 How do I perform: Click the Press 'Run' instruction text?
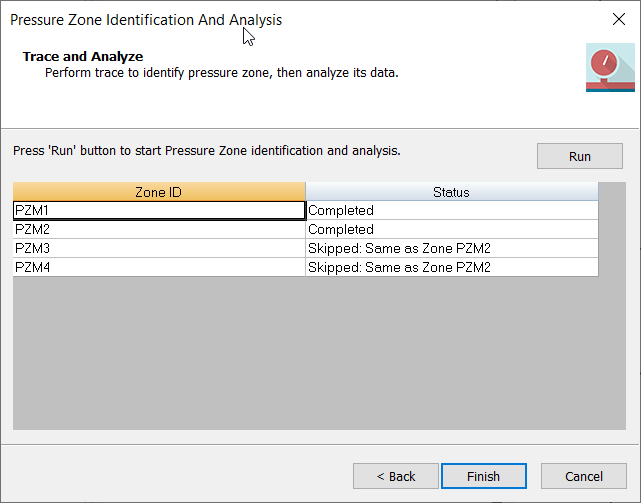tap(207, 151)
